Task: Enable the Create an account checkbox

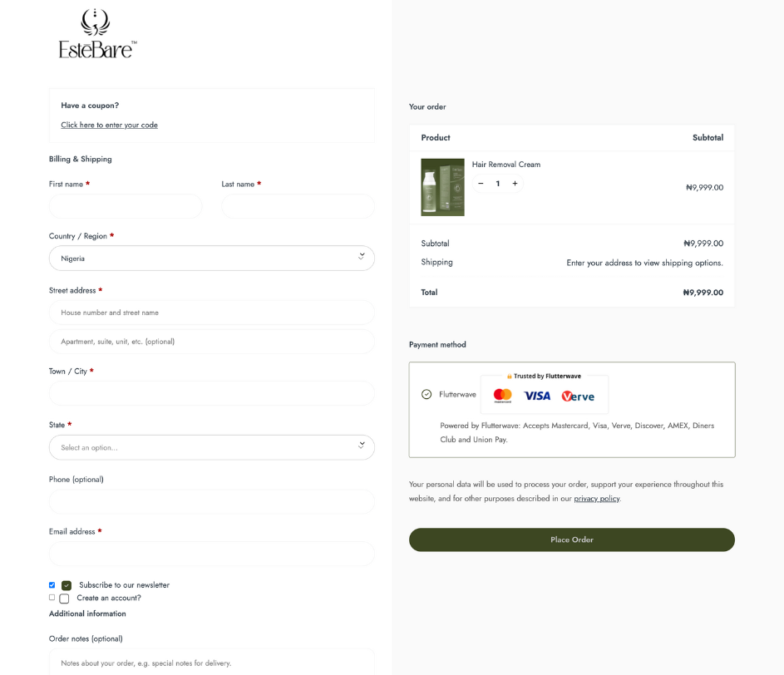Action: coord(64,599)
